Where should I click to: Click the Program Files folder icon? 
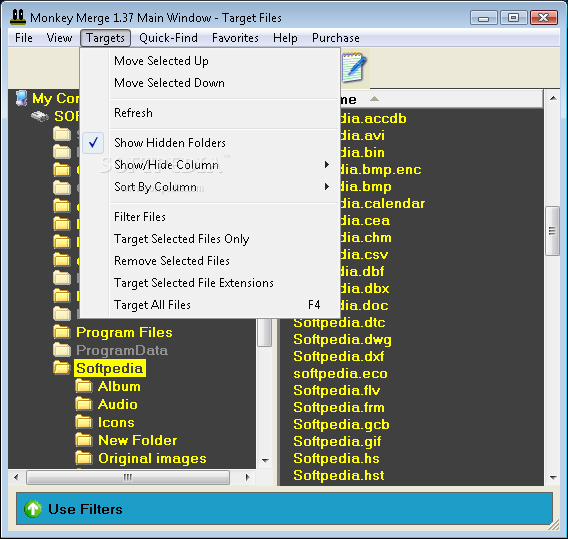point(62,332)
